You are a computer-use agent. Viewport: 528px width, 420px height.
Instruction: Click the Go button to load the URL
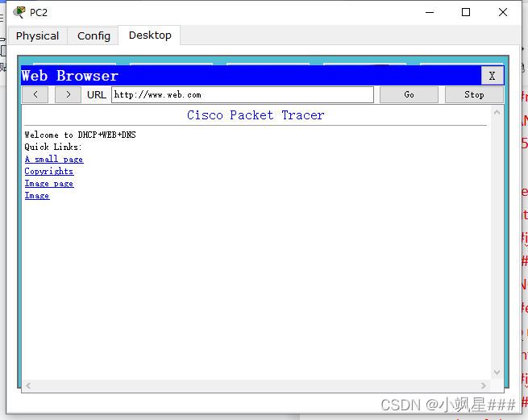click(410, 94)
